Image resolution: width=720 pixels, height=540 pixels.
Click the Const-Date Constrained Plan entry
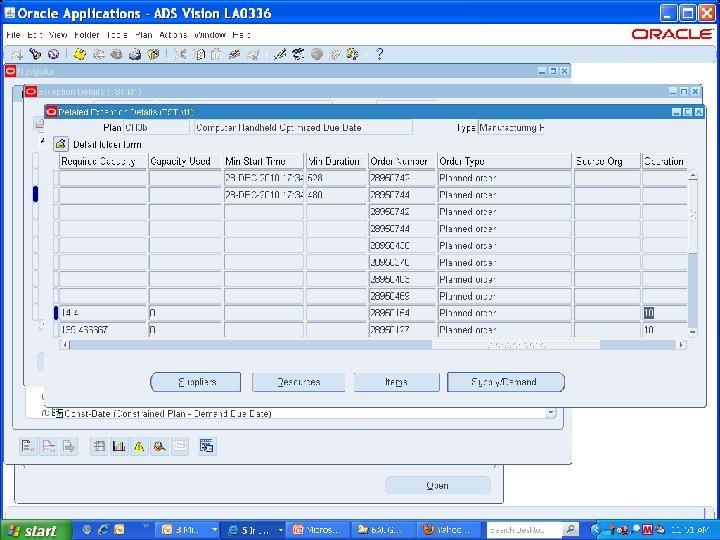168,413
